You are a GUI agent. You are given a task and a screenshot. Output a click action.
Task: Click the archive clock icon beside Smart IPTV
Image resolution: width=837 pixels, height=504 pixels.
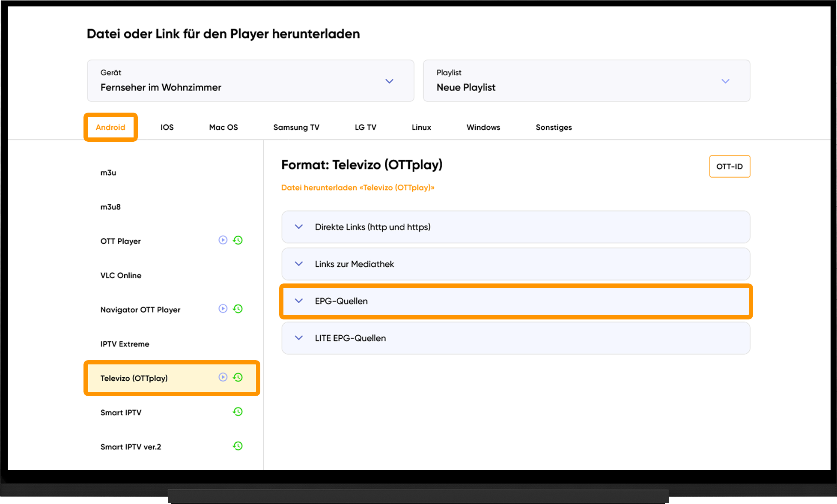[x=238, y=412]
